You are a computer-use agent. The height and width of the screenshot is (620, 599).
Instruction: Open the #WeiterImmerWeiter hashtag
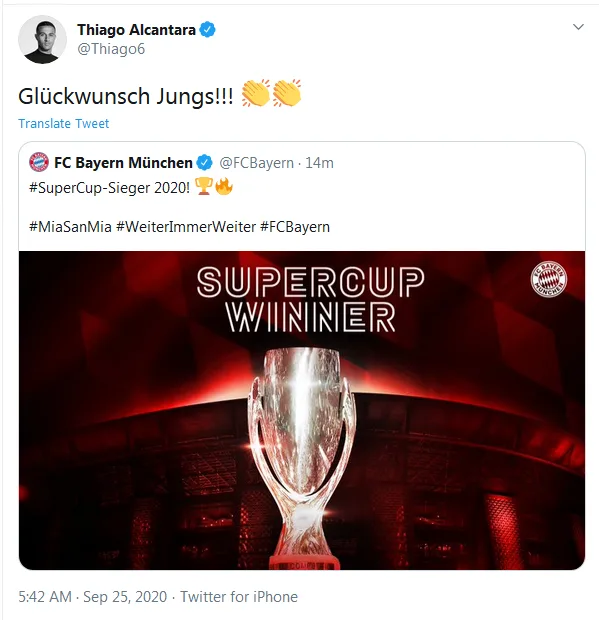pyautogui.click(x=186, y=227)
